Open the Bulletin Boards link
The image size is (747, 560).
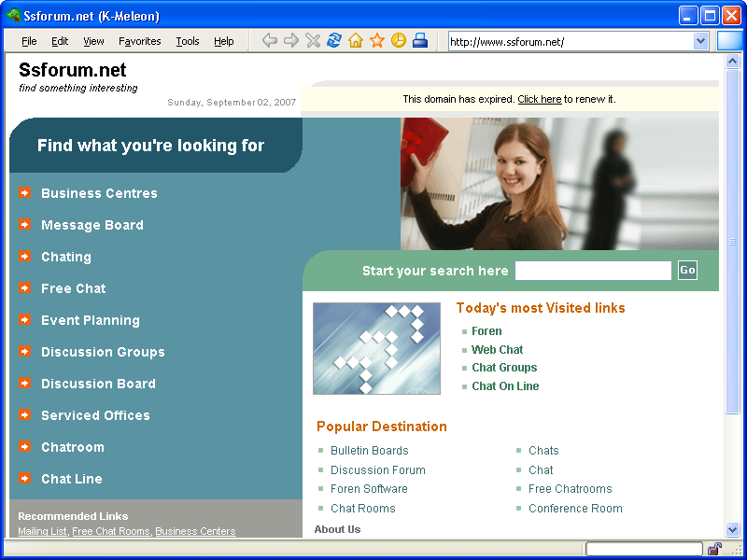pos(370,451)
